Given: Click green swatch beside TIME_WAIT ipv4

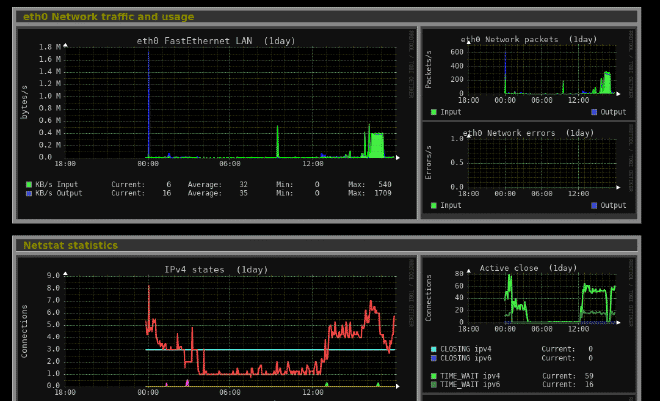Looking at the screenshot, I should (x=434, y=376).
